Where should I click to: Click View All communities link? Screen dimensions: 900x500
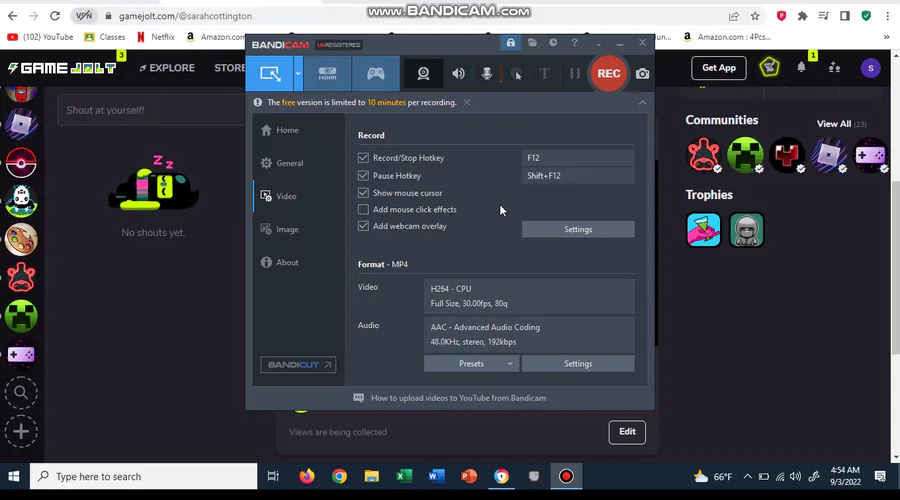pyautogui.click(x=834, y=124)
